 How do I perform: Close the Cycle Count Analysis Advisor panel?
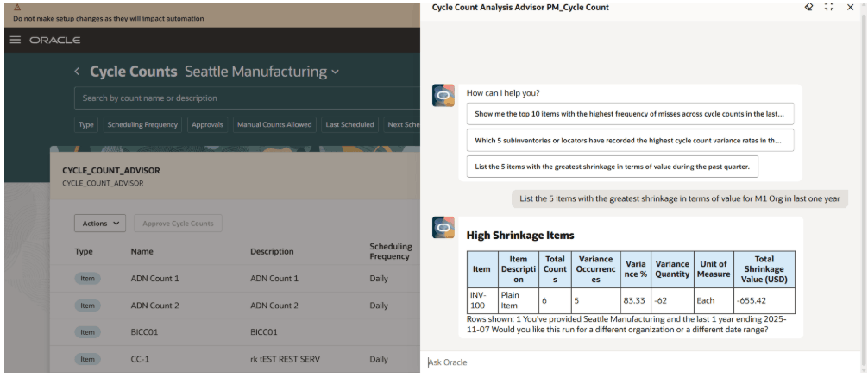pyautogui.click(x=851, y=7)
